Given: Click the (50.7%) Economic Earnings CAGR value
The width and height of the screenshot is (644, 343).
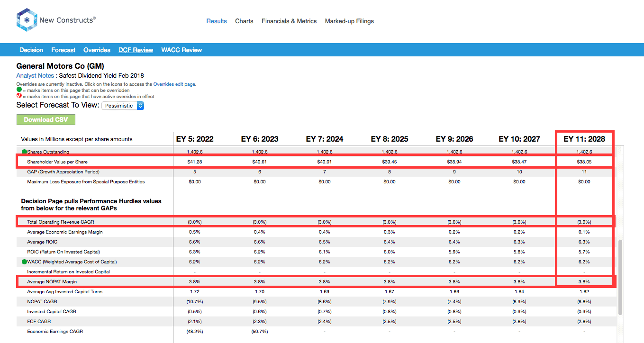Looking at the screenshot, I should (x=260, y=332).
